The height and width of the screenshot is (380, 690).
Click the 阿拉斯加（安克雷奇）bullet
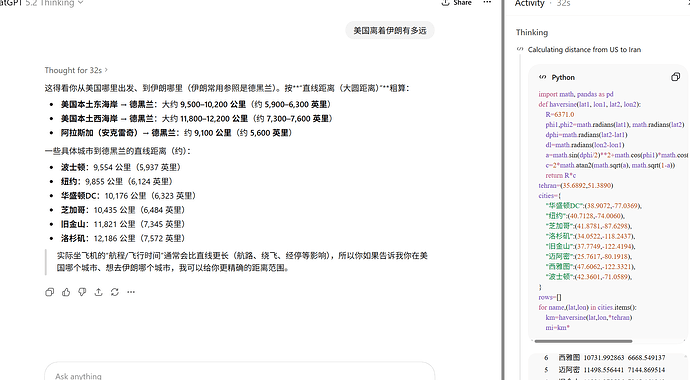click(177, 133)
